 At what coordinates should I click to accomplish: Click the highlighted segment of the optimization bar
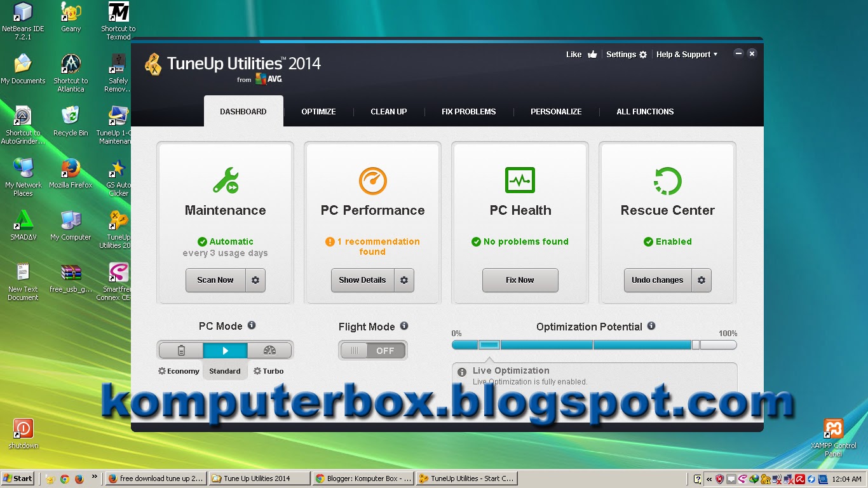coord(489,345)
